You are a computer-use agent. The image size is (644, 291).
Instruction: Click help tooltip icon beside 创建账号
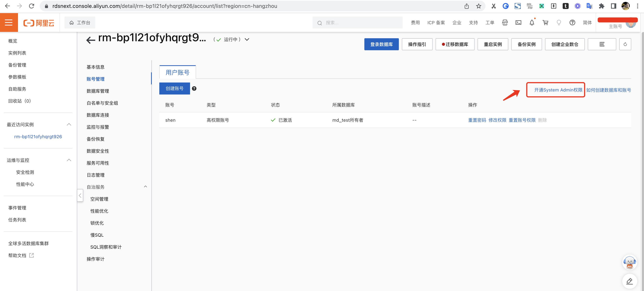click(x=194, y=88)
